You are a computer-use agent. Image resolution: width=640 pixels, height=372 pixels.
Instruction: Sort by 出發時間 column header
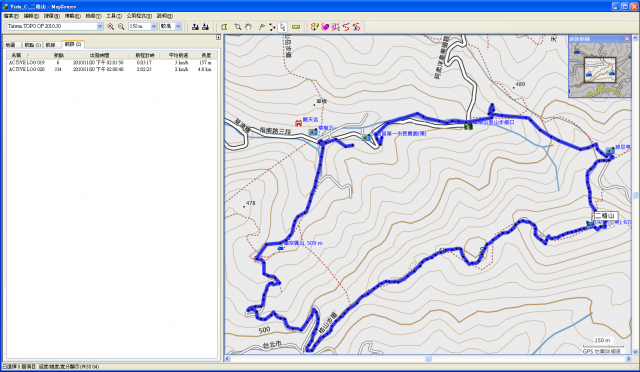(99, 55)
